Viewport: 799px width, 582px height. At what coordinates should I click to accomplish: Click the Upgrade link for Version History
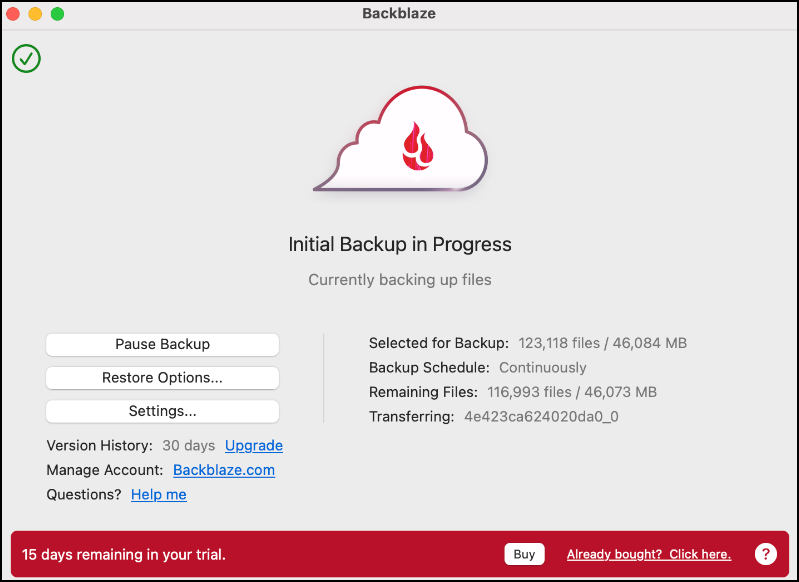pyautogui.click(x=254, y=446)
